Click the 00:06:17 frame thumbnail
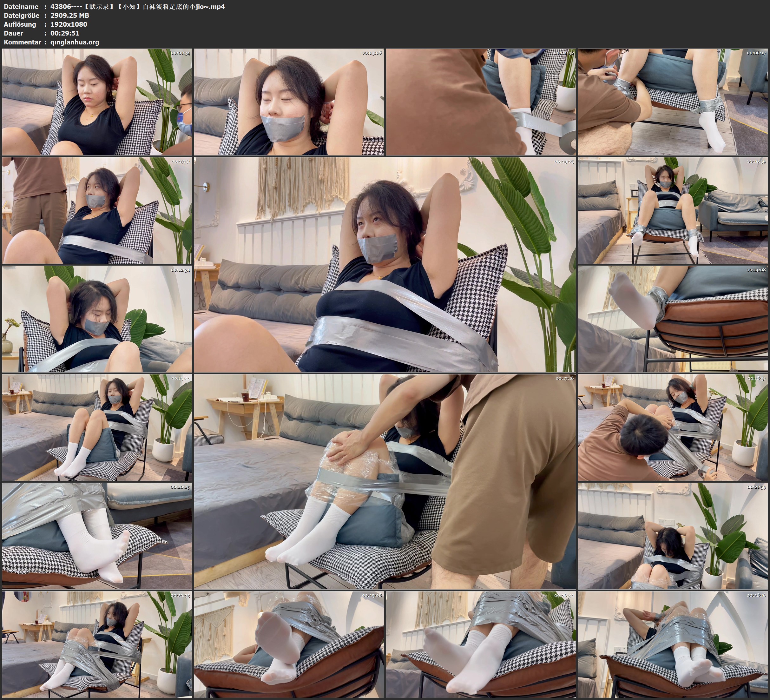 673,102
